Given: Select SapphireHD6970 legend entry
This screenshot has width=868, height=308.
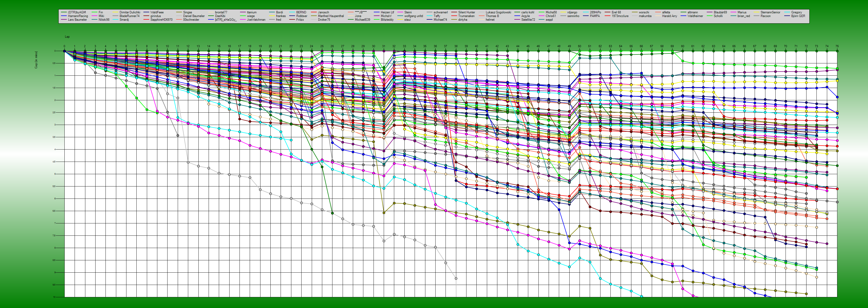Looking at the screenshot, I should click(162, 20).
